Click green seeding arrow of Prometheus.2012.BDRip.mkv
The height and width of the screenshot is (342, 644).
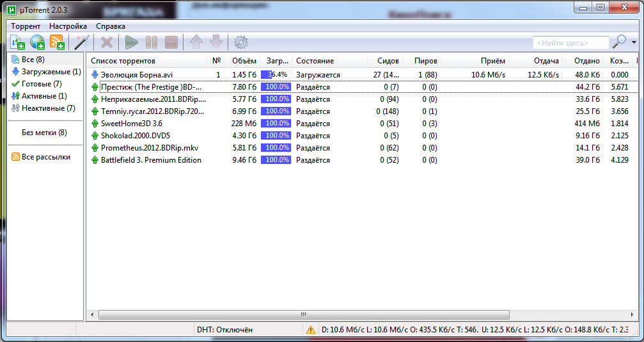(95, 148)
